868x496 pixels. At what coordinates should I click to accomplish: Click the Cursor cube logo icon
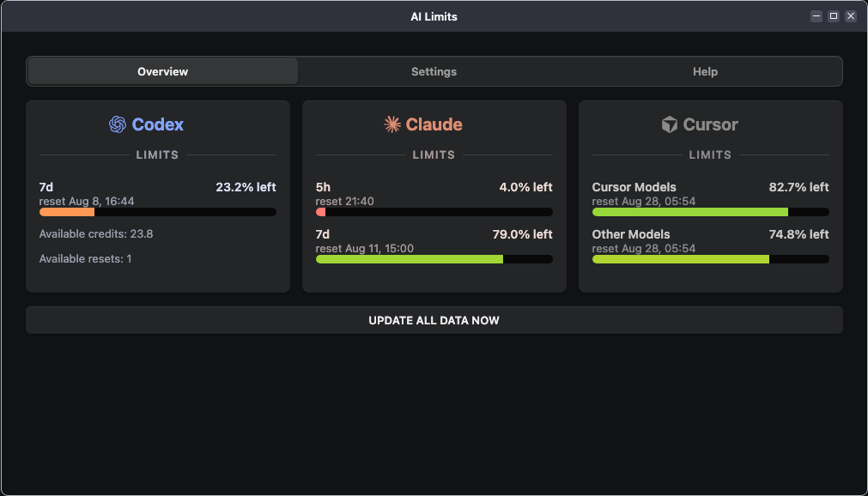coord(670,124)
